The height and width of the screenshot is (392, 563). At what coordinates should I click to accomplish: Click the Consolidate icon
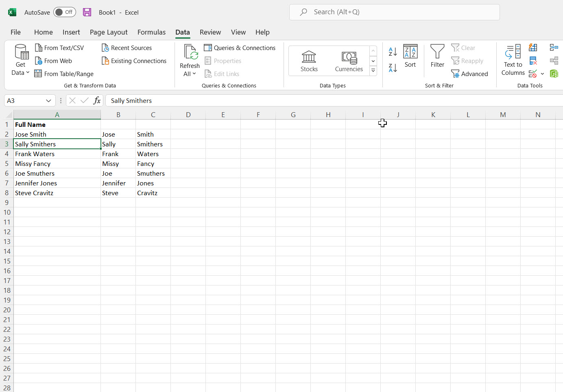[x=554, y=48]
